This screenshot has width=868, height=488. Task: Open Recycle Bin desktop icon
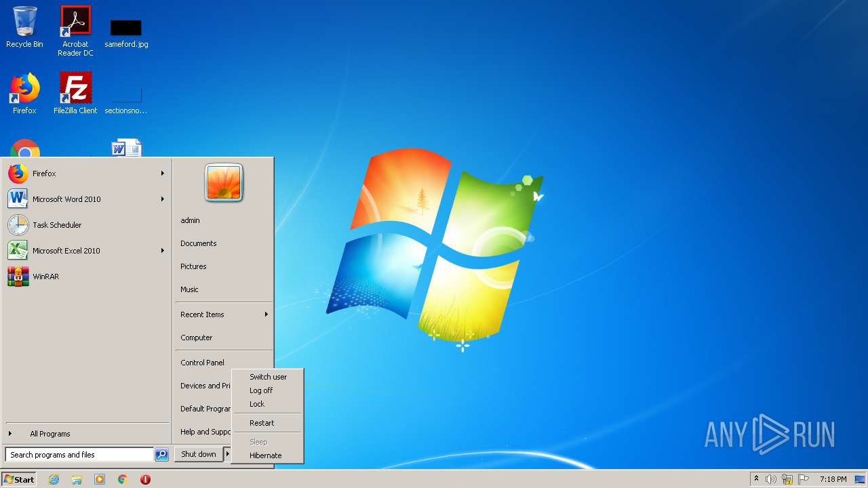(x=24, y=27)
